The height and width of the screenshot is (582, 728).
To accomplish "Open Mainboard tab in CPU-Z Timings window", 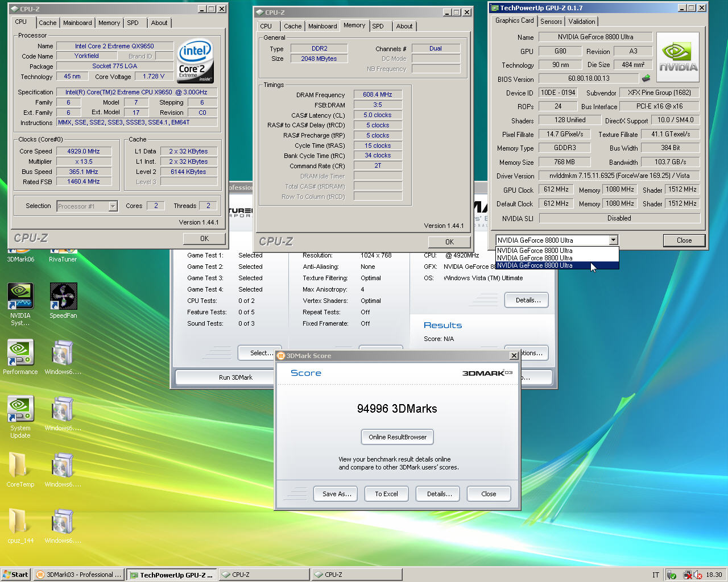I will click(322, 26).
